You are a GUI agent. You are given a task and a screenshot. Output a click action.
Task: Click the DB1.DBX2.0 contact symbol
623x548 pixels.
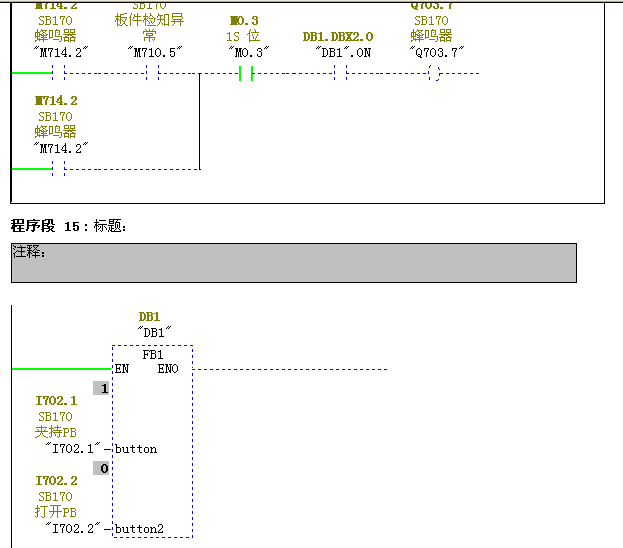coord(340,73)
